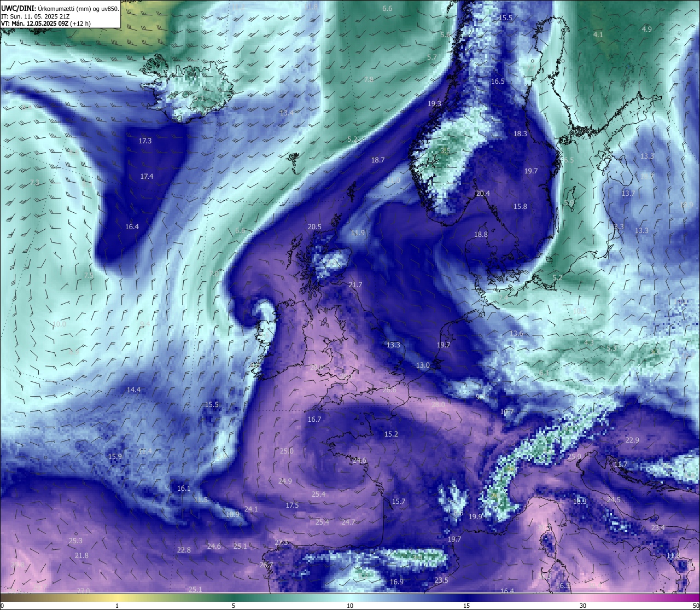The height and width of the screenshot is (610, 700).
Task: Select the 13.6 value over Germany
Action: [517, 333]
